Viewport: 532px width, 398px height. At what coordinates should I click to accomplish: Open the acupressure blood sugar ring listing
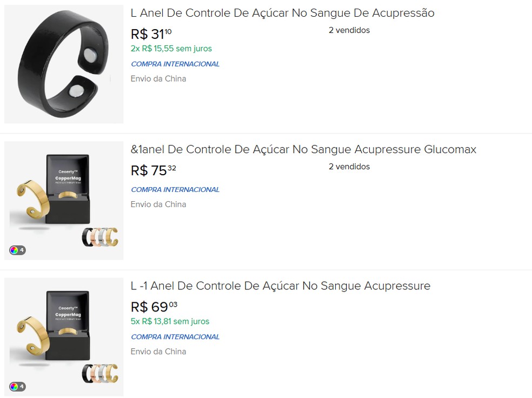[282, 12]
